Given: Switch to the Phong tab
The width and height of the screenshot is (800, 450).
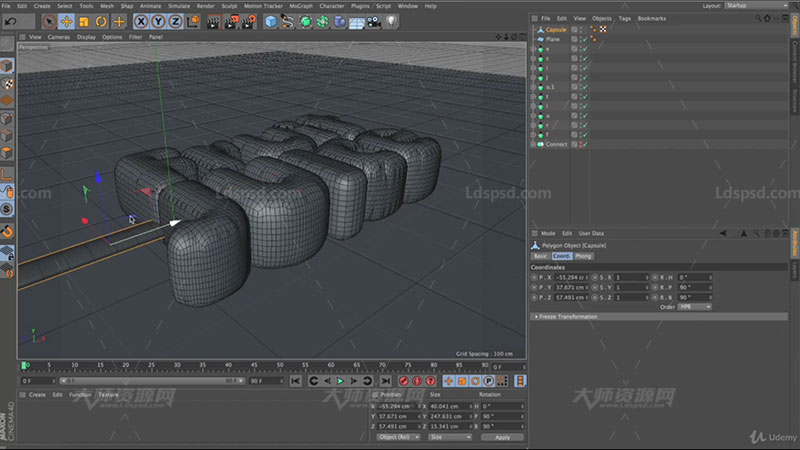Looking at the screenshot, I should pos(583,257).
